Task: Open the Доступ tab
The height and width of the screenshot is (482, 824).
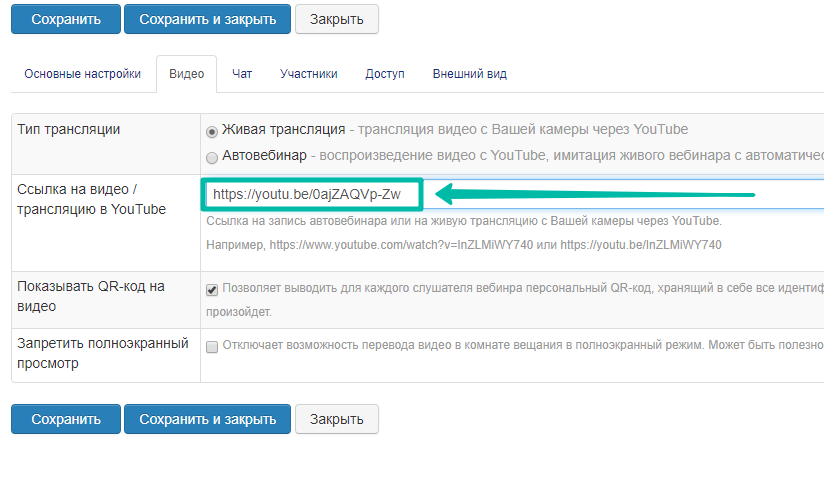Action: (x=385, y=74)
